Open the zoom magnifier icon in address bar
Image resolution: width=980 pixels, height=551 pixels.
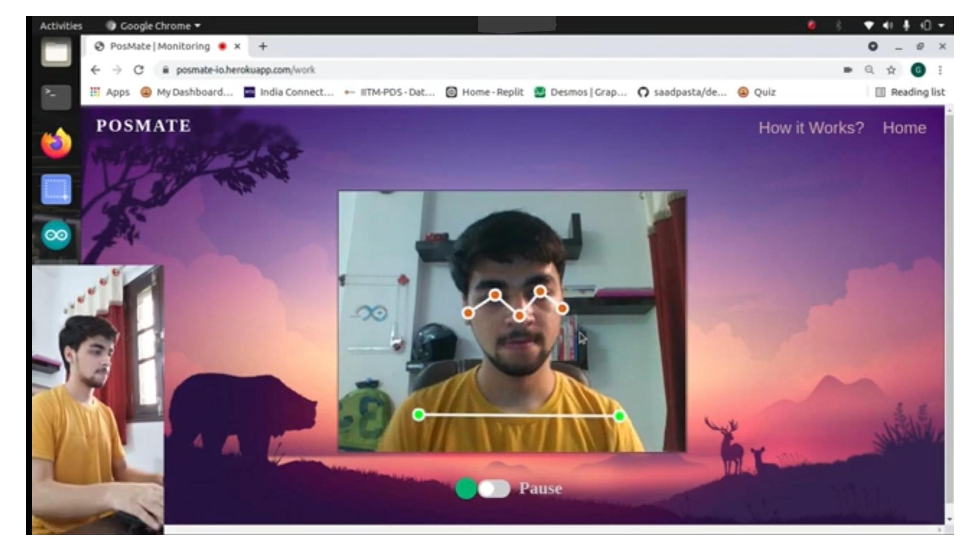pyautogui.click(x=869, y=70)
